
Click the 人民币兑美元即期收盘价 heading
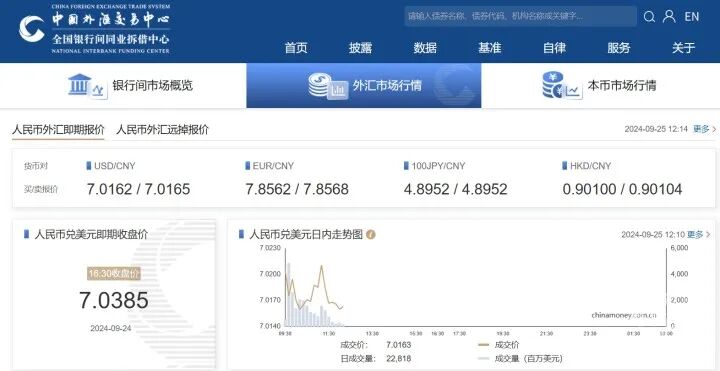point(91,234)
